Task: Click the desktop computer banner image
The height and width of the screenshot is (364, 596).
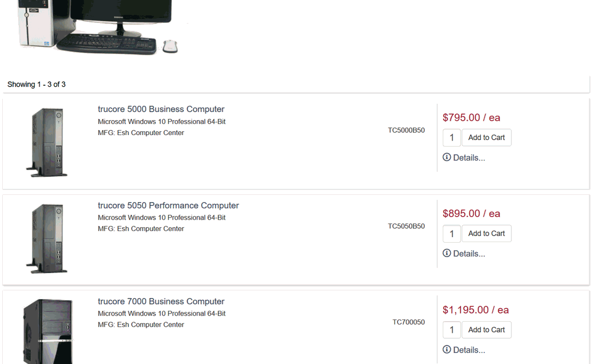Action: point(98,26)
